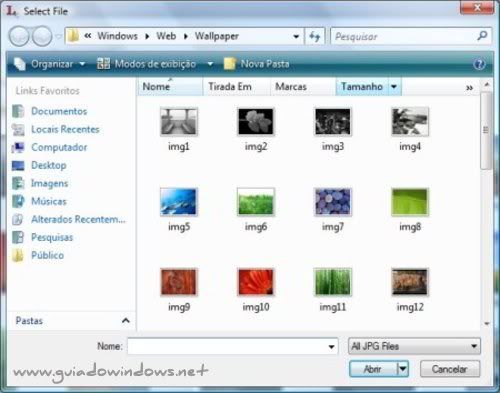This screenshot has width=500, height=393.
Task: Expand the Modos de exibição dropdown arrow
Action: 210,64
